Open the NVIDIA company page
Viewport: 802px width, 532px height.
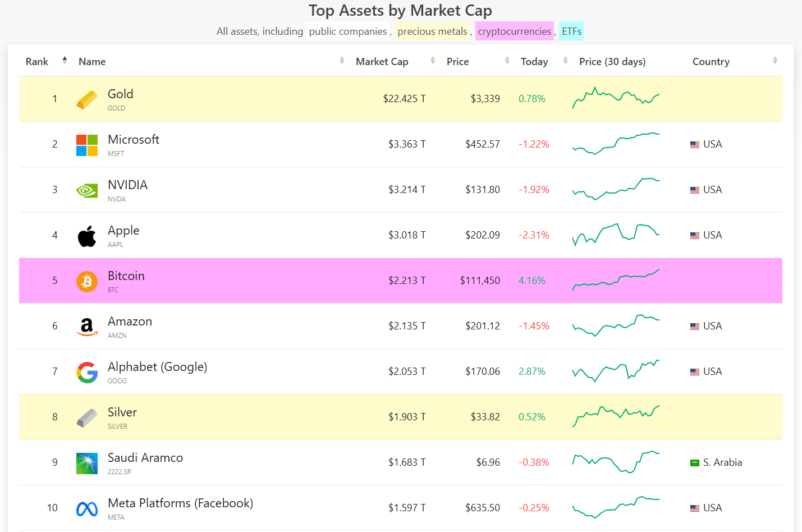click(x=127, y=185)
